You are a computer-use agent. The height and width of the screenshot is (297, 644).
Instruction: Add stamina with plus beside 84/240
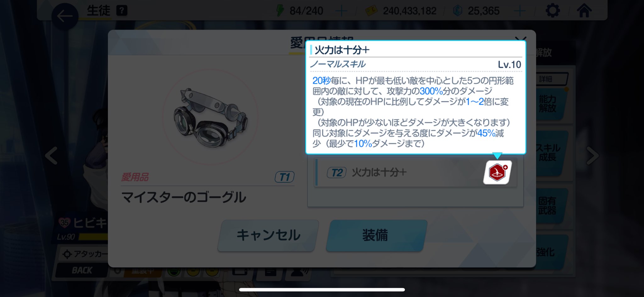(341, 11)
